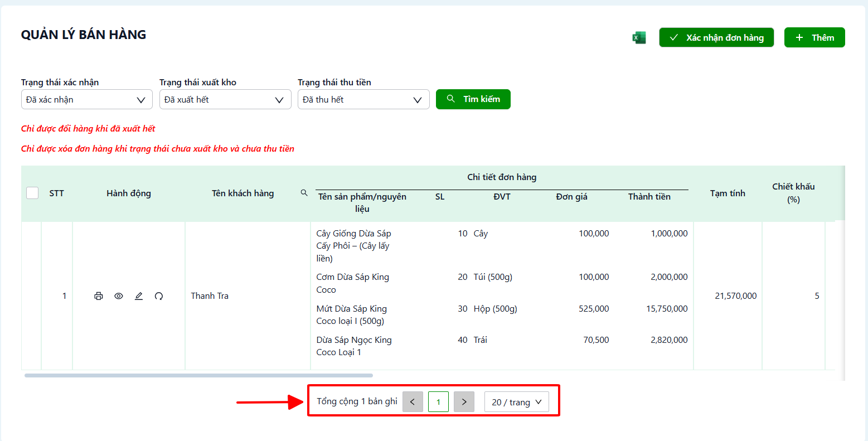Screen dimensions: 868x441
Task: Change the 20 / trang page size
Action: click(517, 402)
